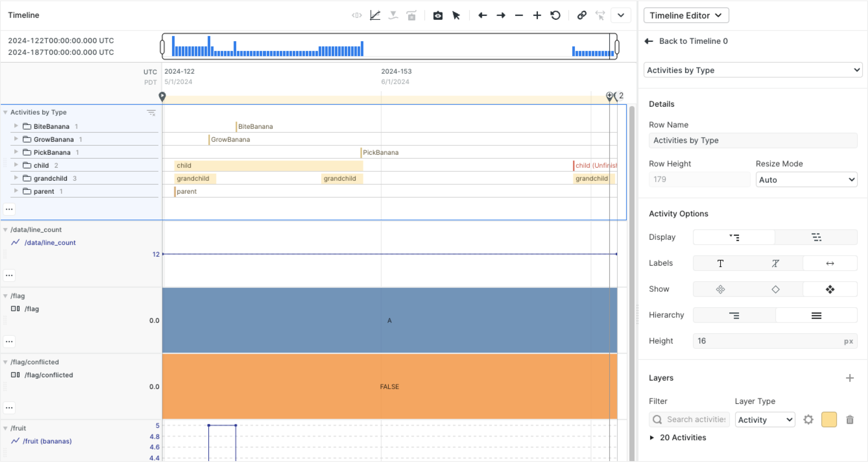Viewport: 868px width, 462px height.
Task: Switch to the Timeline Editor panel
Action: [x=686, y=15]
